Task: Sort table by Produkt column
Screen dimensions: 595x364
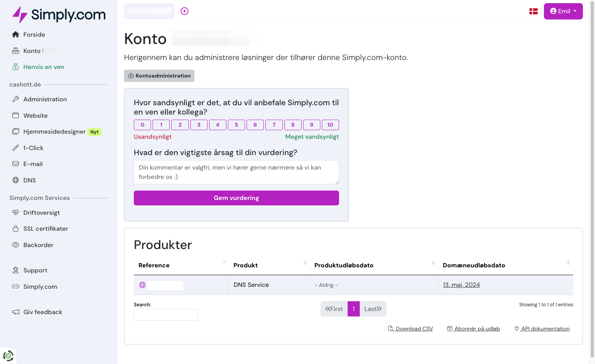Action: (269, 265)
